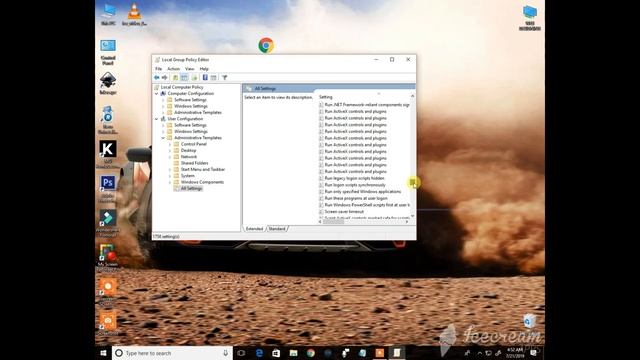This screenshot has height=360, width=640.
Task: Select the 'Screen saver timeout' setting
Action: (x=341, y=212)
